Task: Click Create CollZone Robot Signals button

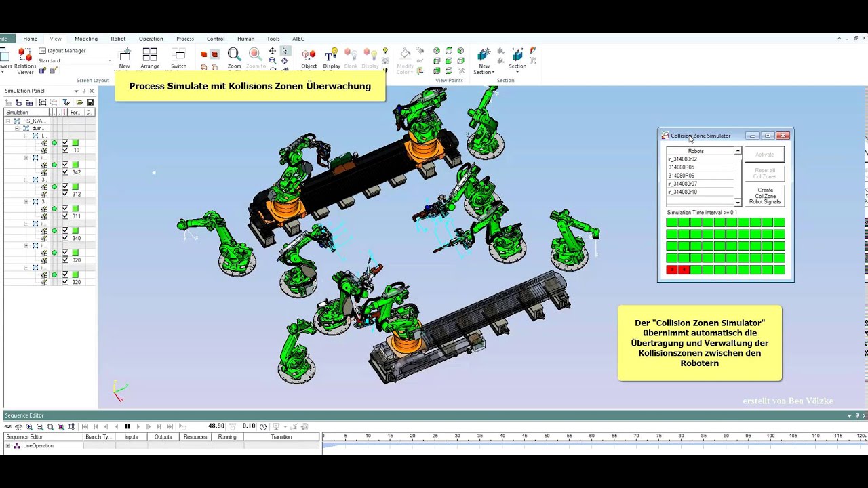Action: tap(765, 196)
